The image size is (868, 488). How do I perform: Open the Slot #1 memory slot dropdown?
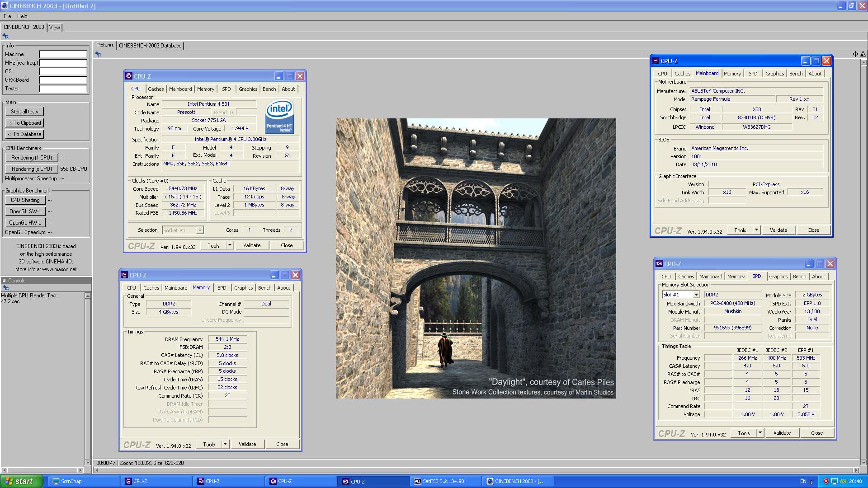pyautogui.click(x=696, y=295)
